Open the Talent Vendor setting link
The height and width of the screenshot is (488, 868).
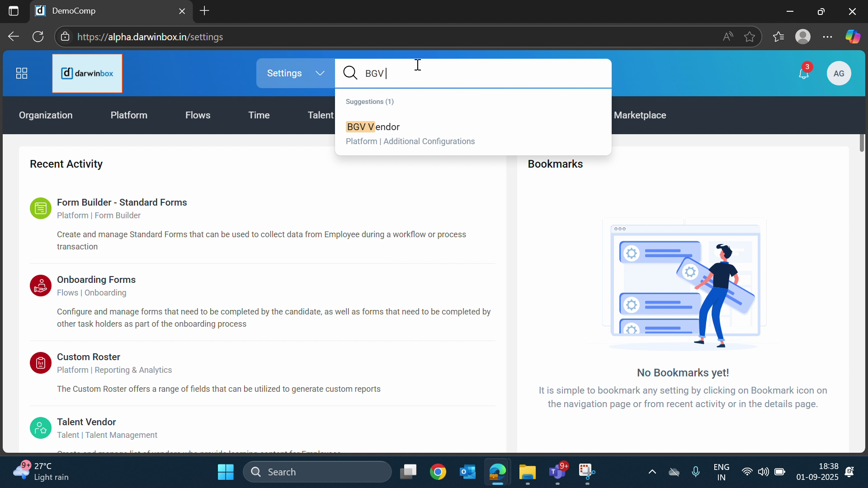[86, 422]
